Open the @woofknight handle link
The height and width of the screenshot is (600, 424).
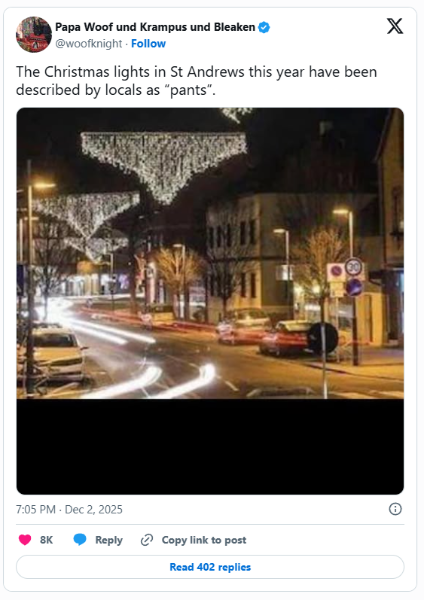coord(88,44)
